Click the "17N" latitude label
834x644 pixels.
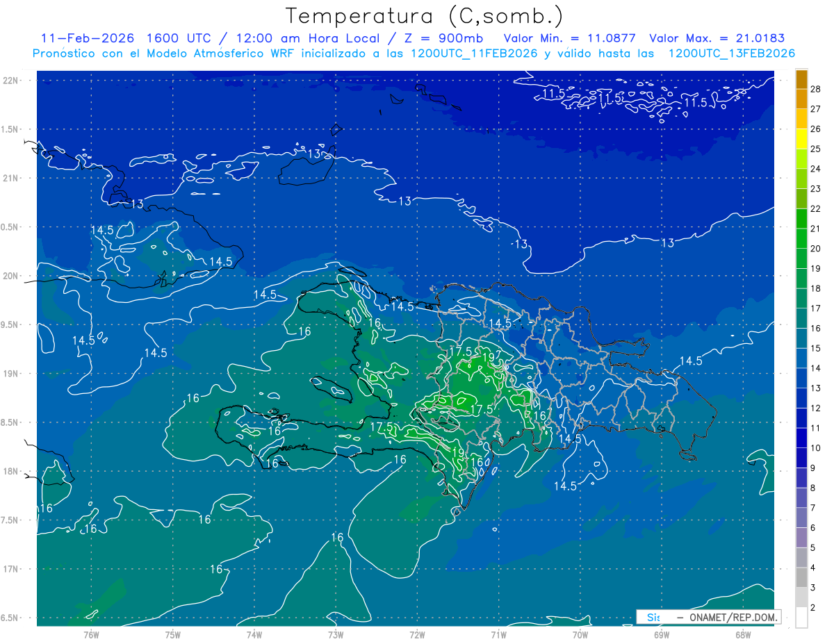point(10,569)
